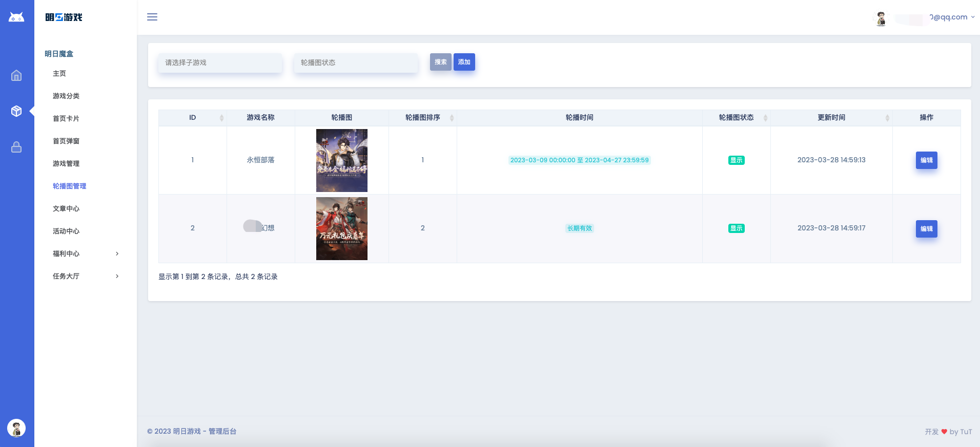
Task: Go to 文章中心 menu item
Action: 66,208
